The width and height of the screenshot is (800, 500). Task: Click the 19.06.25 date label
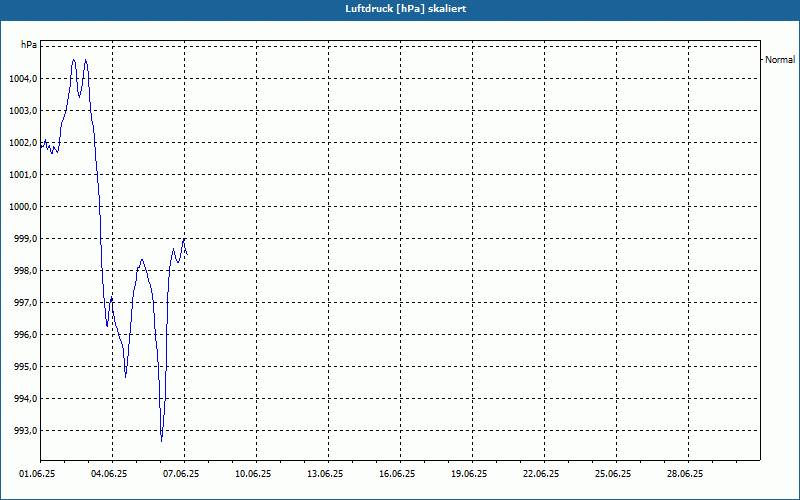[x=469, y=474]
